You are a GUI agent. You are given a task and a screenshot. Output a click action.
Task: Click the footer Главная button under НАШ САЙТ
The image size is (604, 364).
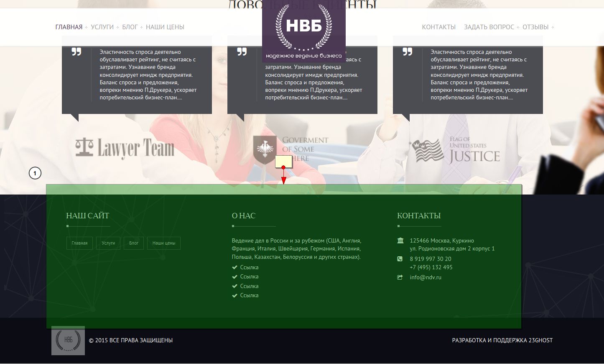[79, 243]
